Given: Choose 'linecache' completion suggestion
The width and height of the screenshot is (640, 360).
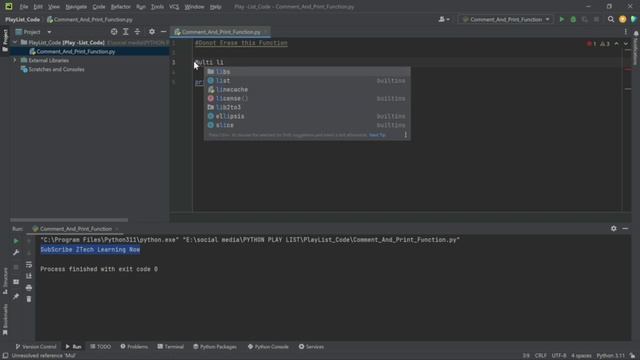Looking at the screenshot, I should pos(307,90).
